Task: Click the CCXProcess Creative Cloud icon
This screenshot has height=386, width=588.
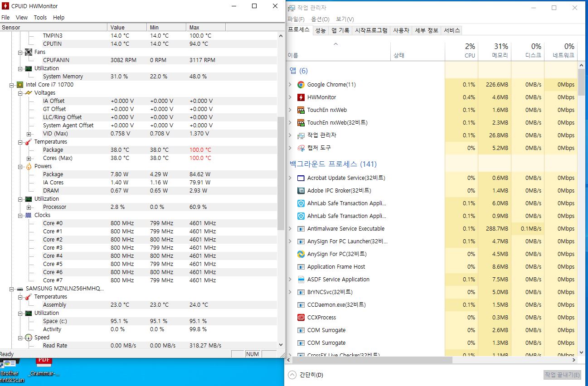Action: 301,318
